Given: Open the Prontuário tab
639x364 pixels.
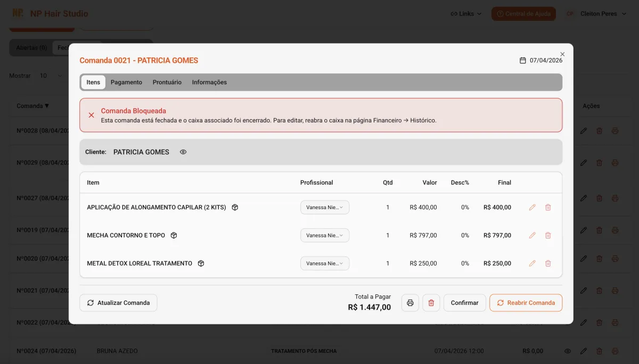Looking at the screenshot, I should (167, 82).
